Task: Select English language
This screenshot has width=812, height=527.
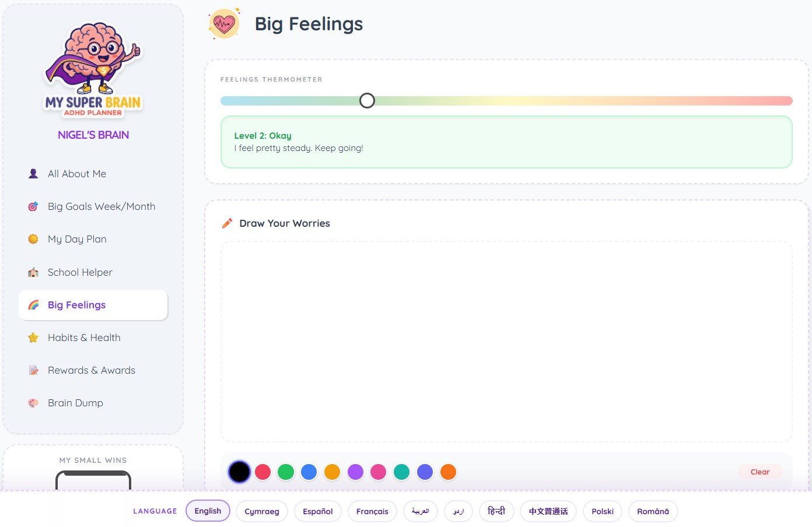Action: (208, 511)
